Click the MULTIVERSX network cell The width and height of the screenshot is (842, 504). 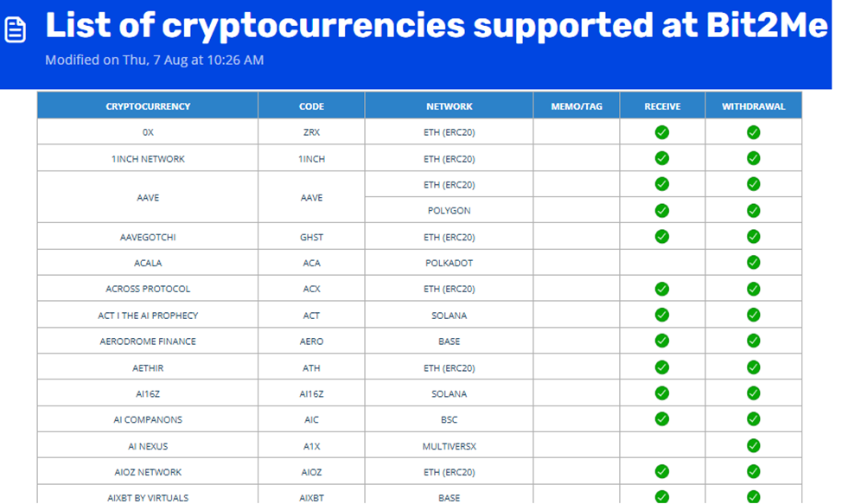449,446
